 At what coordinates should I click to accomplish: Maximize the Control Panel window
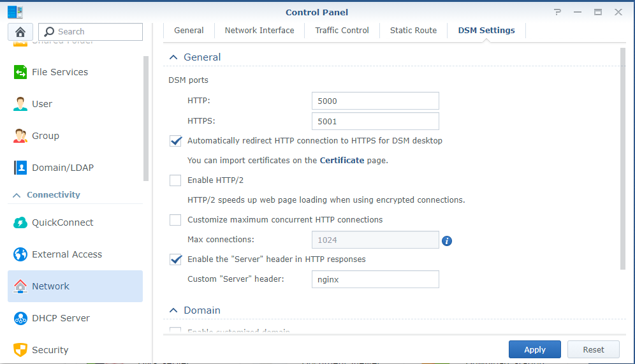pos(598,12)
